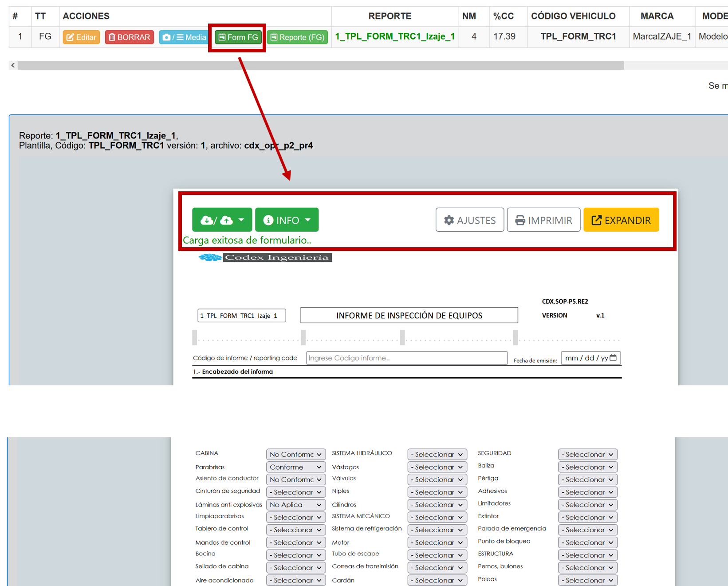
Task: Open the AJUSTES gear settings
Action: point(469,220)
